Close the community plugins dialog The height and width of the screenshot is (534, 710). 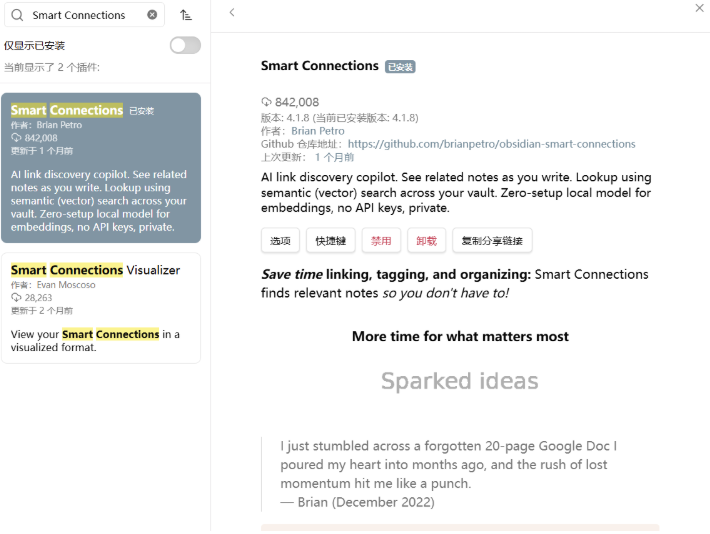[x=699, y=8]
